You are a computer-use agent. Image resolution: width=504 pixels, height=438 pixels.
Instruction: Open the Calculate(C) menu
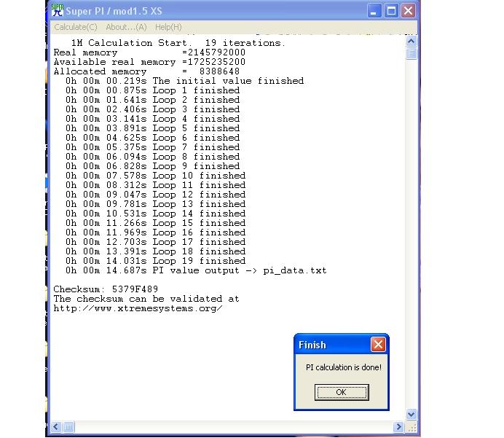click(x=76, y=28)
